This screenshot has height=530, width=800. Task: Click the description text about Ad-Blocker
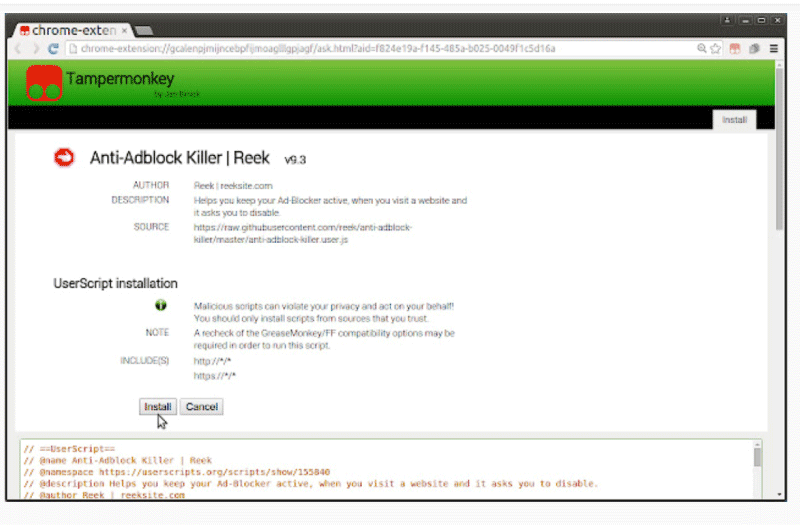pyautogui.click(x=330, y=207)
